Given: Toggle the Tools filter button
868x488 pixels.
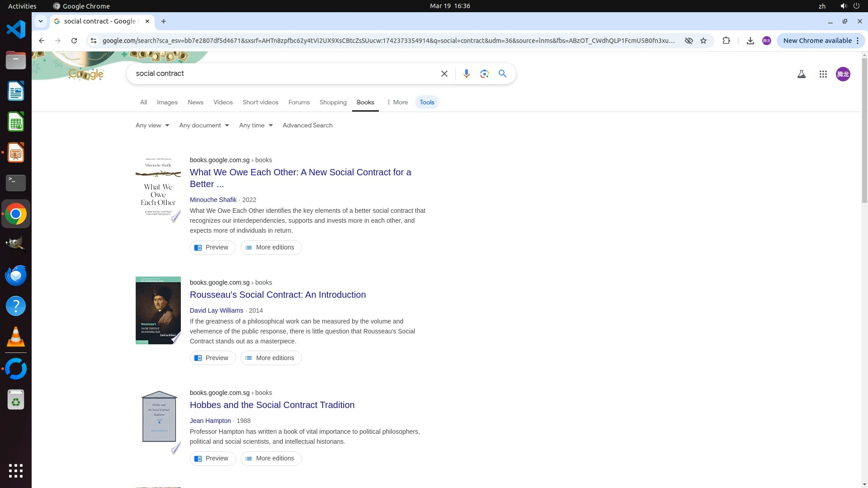Looking at the screenshot, I should [x=426, y=102].
